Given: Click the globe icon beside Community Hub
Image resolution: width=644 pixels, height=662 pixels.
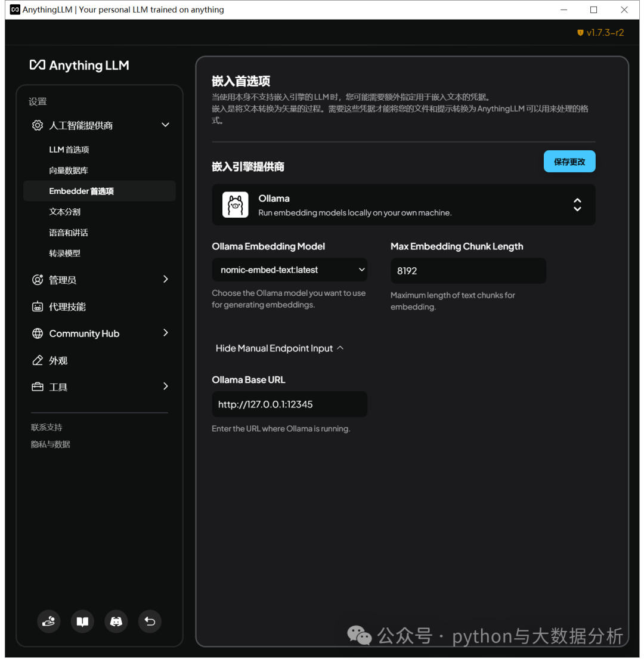Looking at the screenshot, I should (38, 333).
